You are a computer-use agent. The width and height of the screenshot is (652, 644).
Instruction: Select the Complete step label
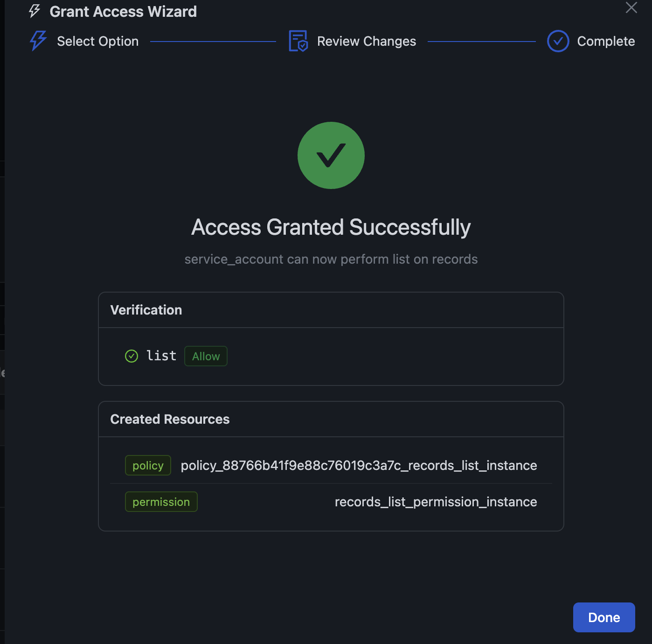pos(605,41)
